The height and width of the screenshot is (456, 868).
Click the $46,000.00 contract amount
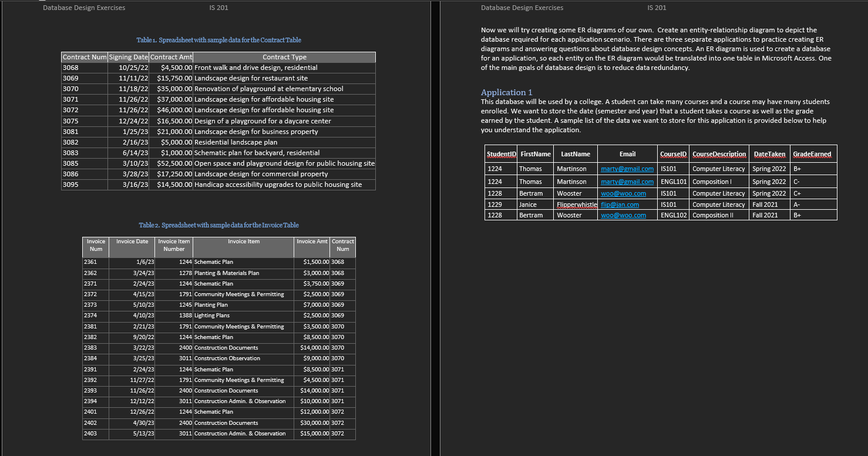[174, 110]
